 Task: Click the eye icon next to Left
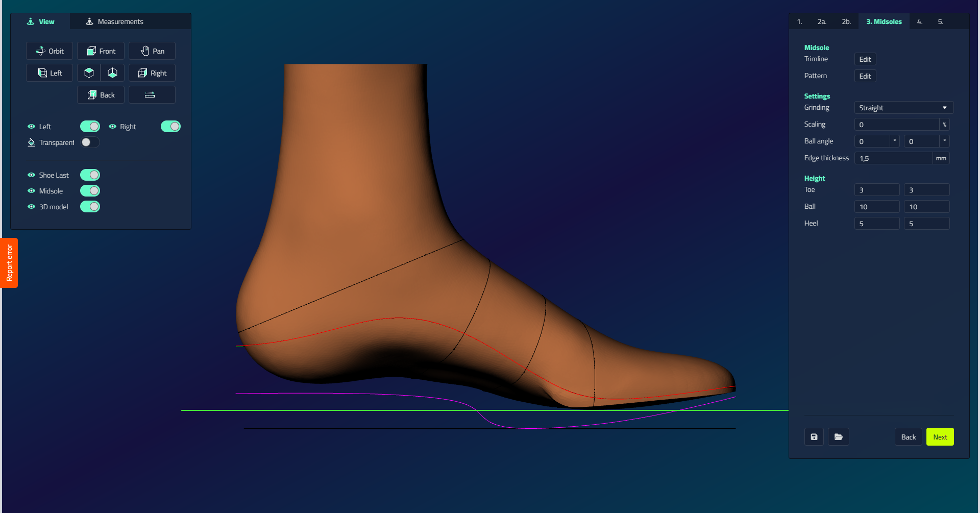[x=31, y=127]
